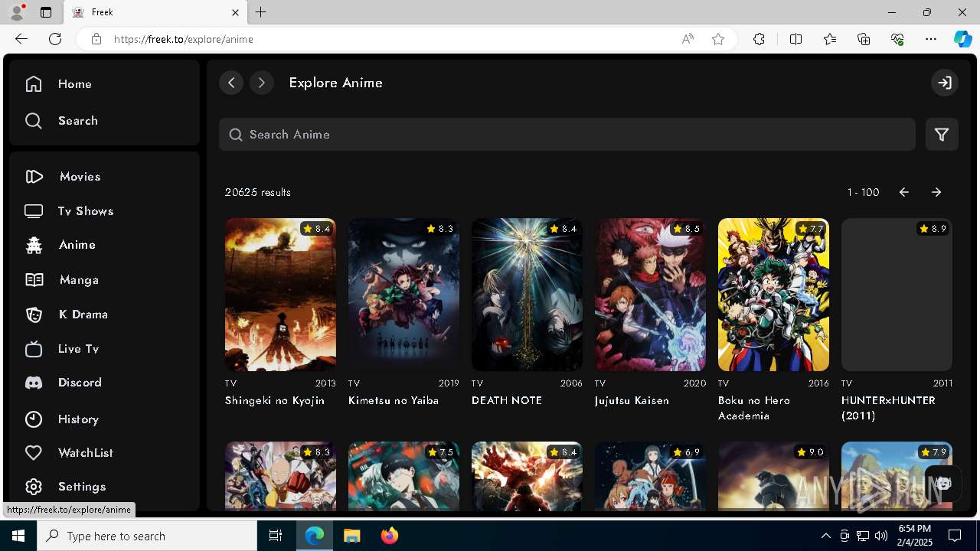The width and height of the screenshot is (980, 551).
Task: Open the Settings gear icon
Action: 34,487
